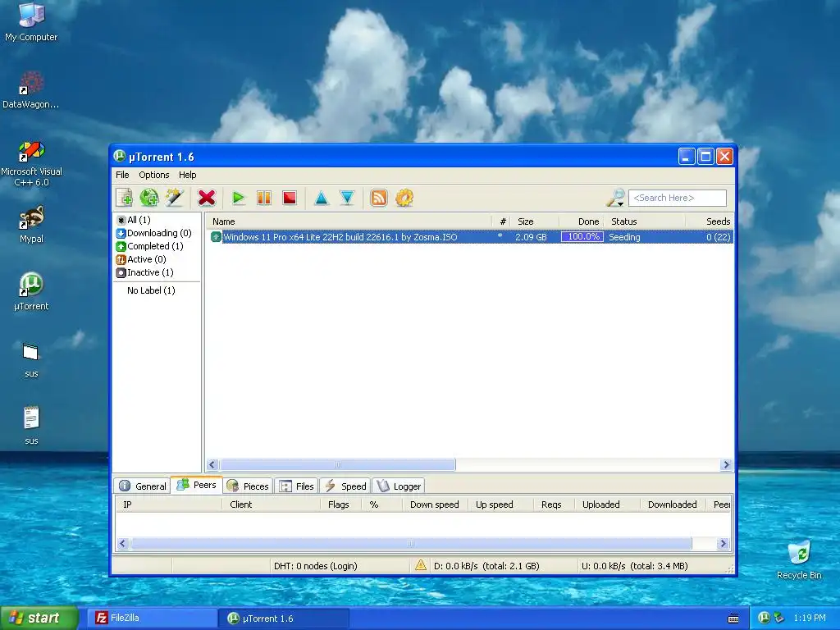Click the Search Here input field

pos(678,198)
